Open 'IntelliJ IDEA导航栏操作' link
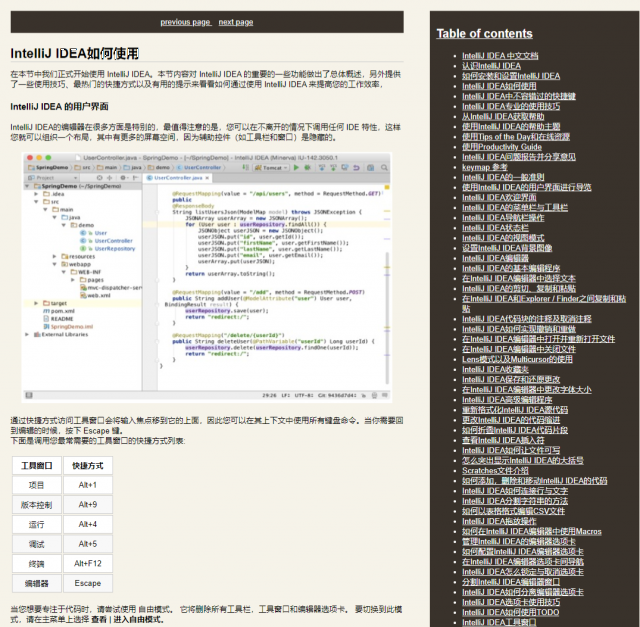 [503, 218]
